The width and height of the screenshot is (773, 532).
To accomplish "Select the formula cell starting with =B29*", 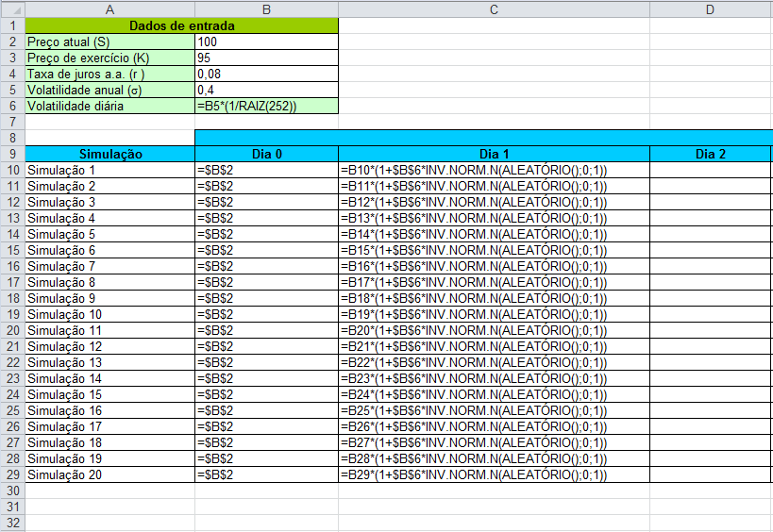I will (494, 474).
